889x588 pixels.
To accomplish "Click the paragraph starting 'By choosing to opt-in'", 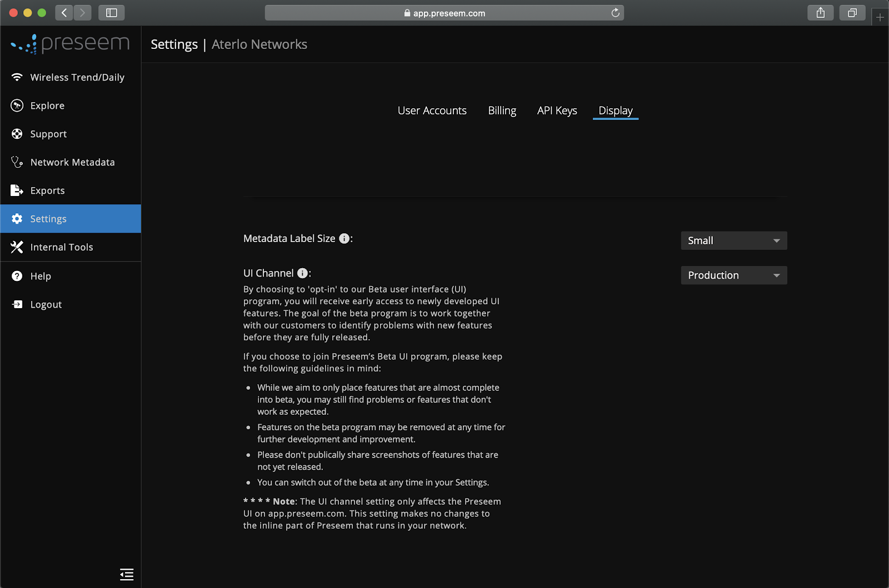I will [371, 313].
